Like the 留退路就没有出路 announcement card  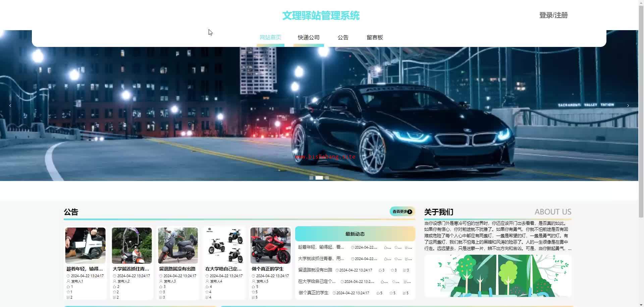(161, 287)
